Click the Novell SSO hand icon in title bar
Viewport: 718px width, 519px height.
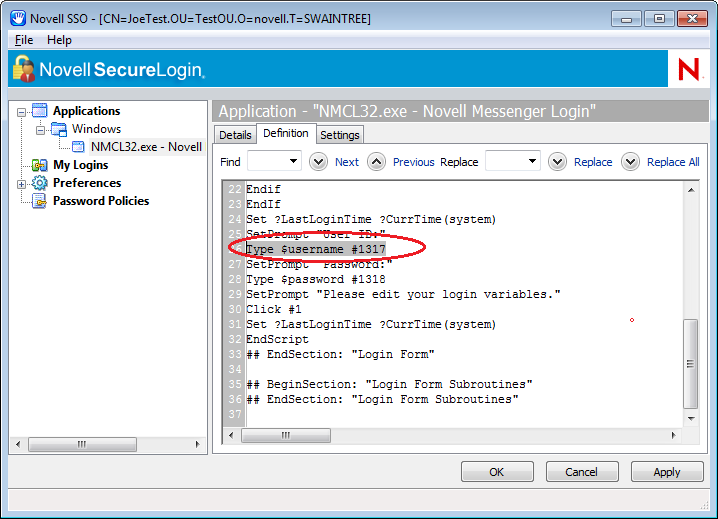(18, 19)
